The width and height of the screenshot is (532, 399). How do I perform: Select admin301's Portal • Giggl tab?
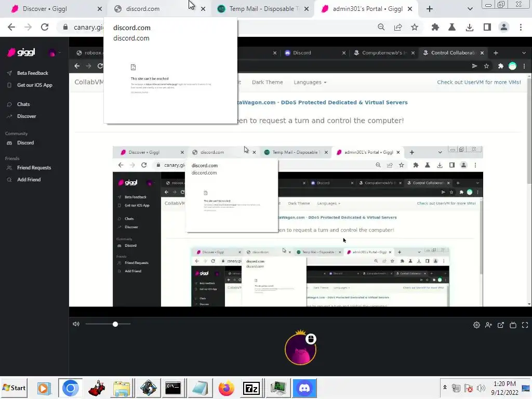366,9
